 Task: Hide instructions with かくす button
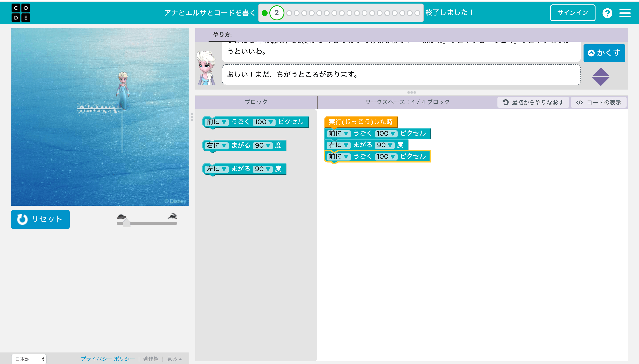604,53
